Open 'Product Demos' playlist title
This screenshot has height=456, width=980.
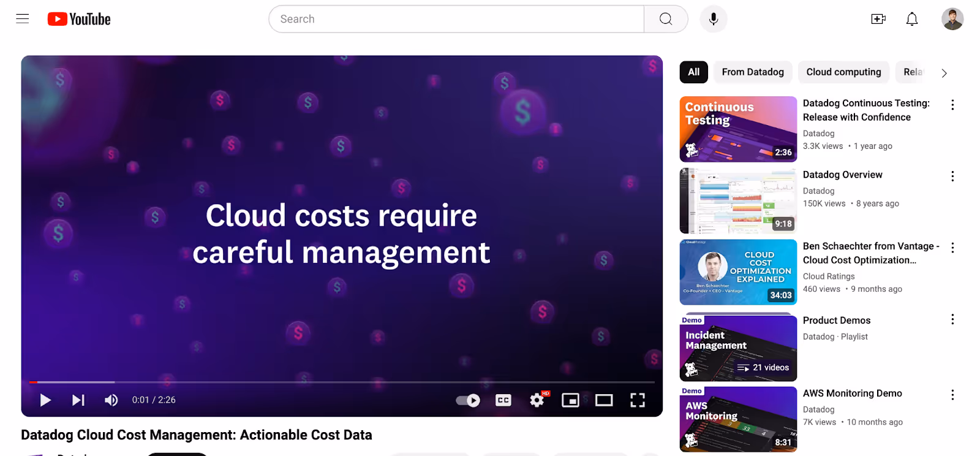837,321
